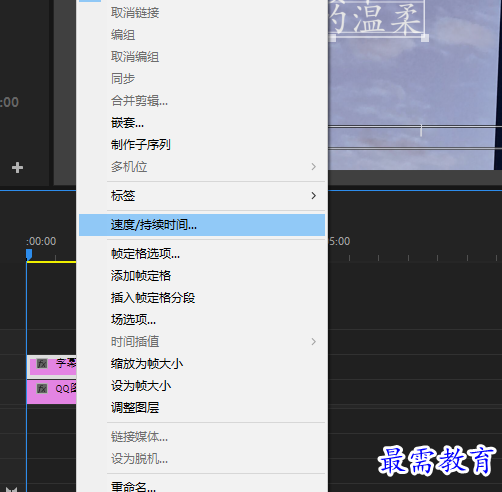Click the blue playhead marker
Viewport: 502px width, 492px height.
(x=29, y=255)
